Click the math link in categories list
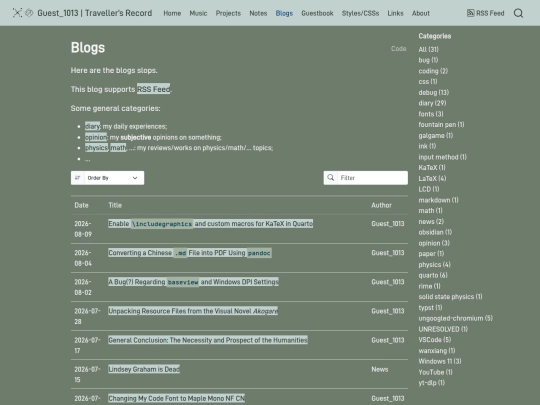 coord(118,148)
